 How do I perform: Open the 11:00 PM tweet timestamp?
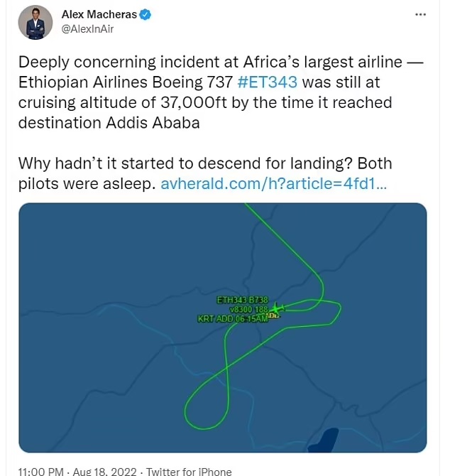41,471
